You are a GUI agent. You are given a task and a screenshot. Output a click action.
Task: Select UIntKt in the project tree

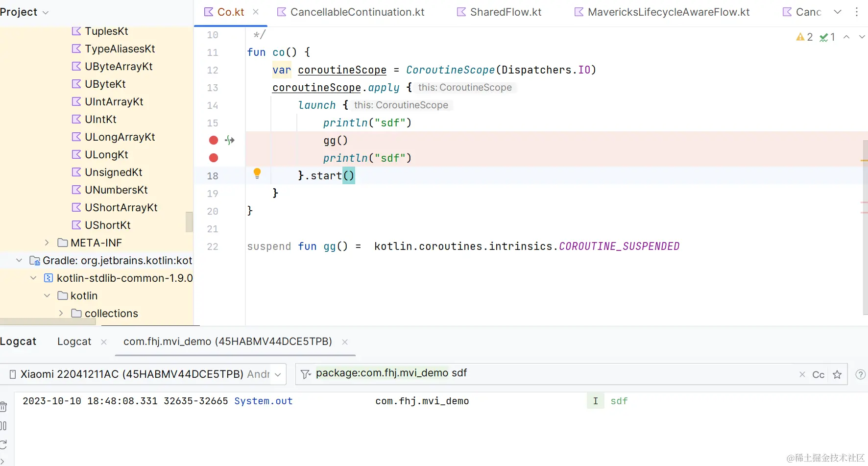(x=100, y=120)
